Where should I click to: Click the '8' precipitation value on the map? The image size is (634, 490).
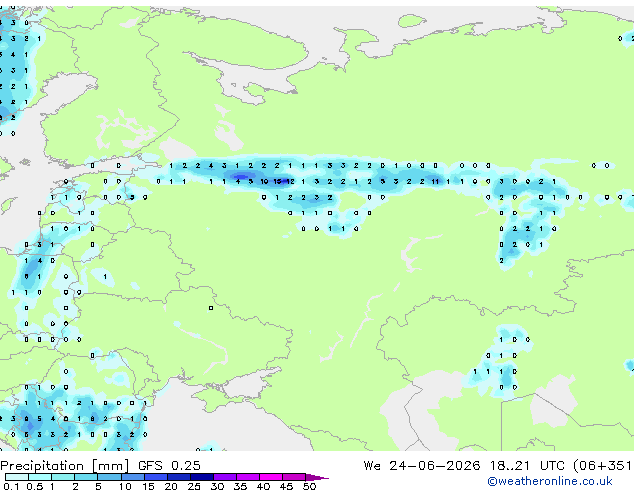pos(92,419)
